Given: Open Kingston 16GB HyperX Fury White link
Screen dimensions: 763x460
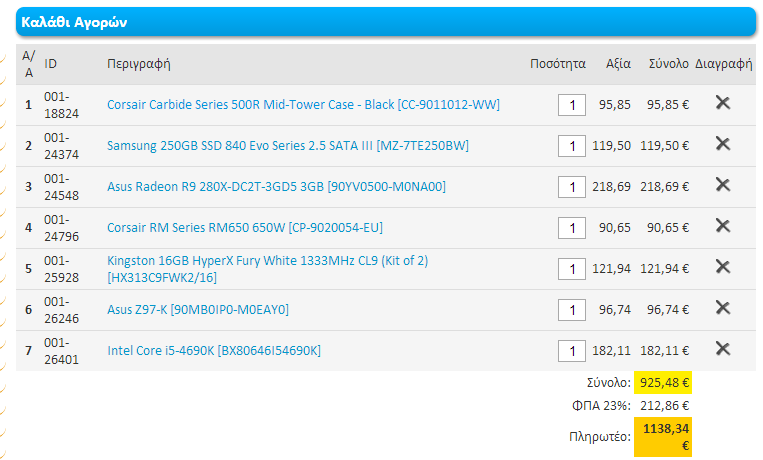Looking at the screenshot, I should click(268, 269).
